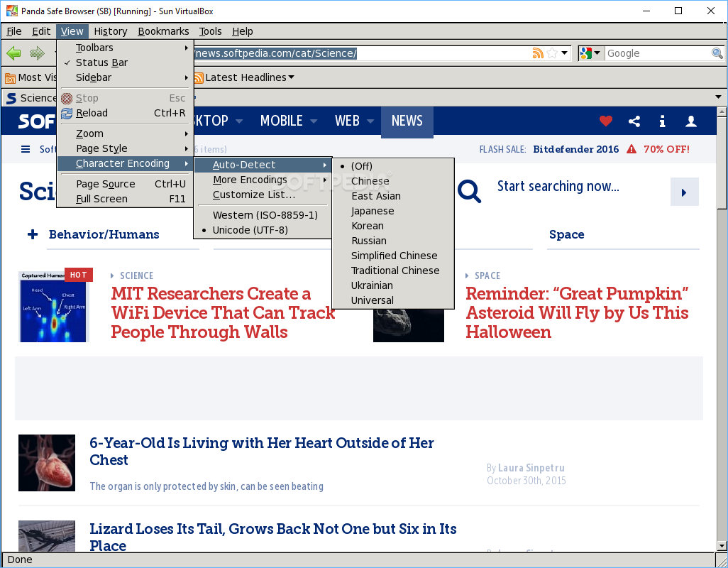The image size is (728, 568).
Task: Select Chinese auto-detect encoding
Action: pos(393,181)
